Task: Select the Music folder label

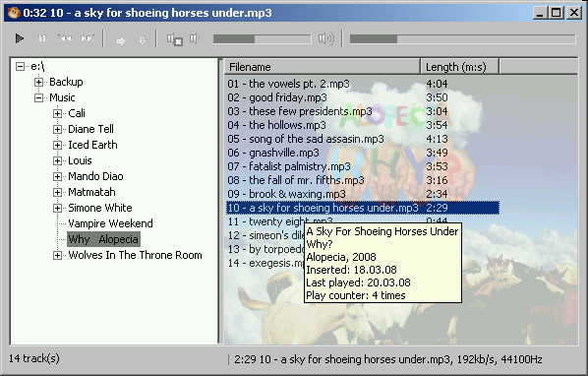Action: [62, 97]
